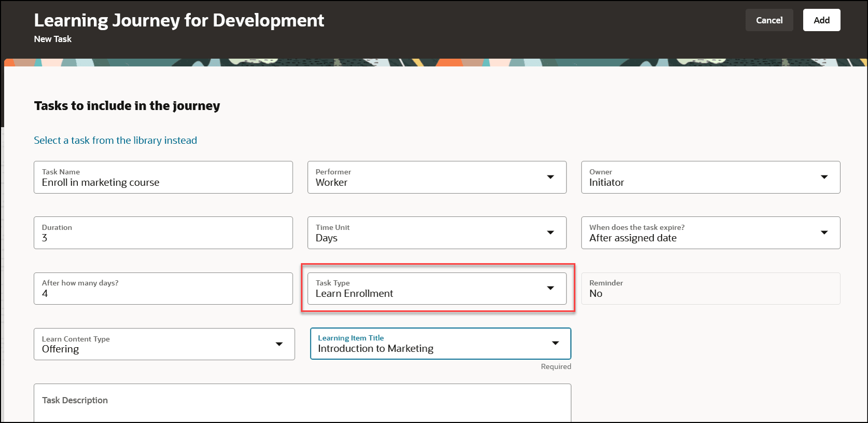
Task: Click the Duration input field
Action: (163, 233)
